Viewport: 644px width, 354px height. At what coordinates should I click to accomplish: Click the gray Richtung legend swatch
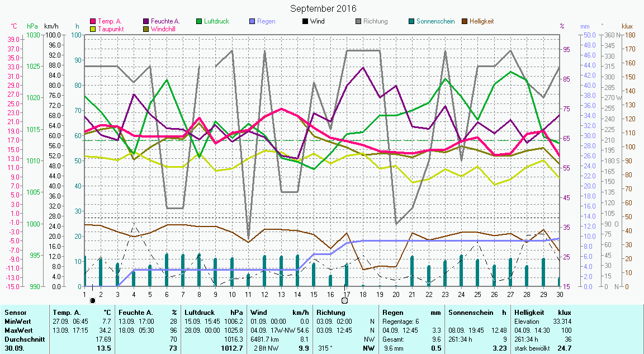(x=358, y=22)
